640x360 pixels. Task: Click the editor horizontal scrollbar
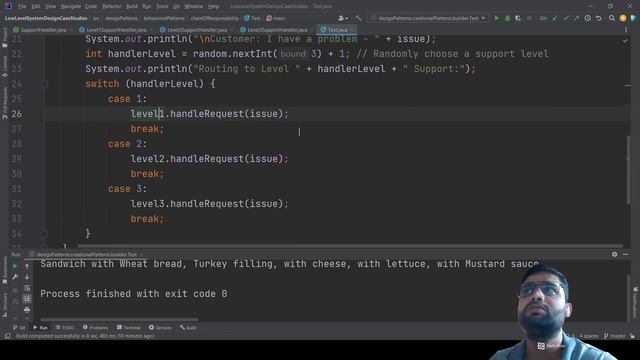350,246
